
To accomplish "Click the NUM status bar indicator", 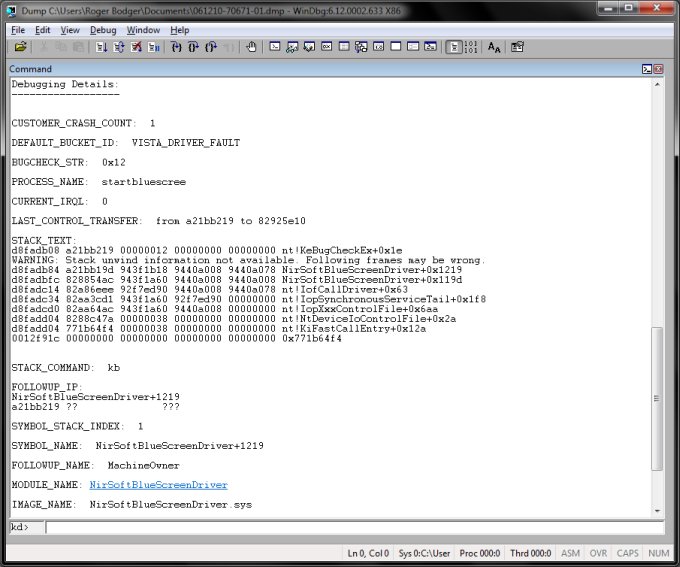I will [x=658, y=553].
